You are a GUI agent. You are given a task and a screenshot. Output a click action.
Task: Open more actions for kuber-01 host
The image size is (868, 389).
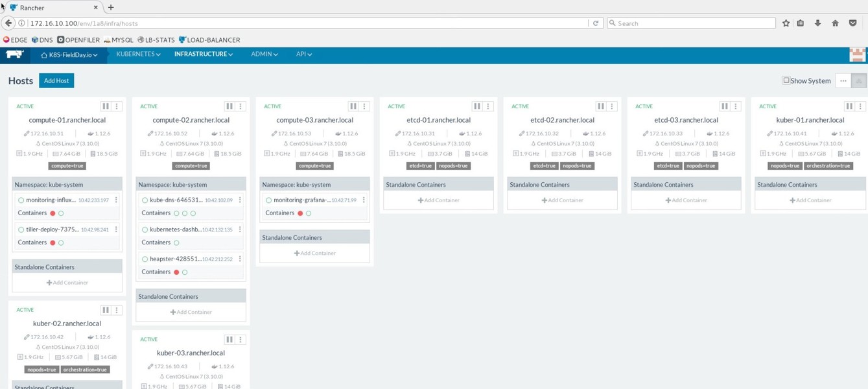coord(860,106)
